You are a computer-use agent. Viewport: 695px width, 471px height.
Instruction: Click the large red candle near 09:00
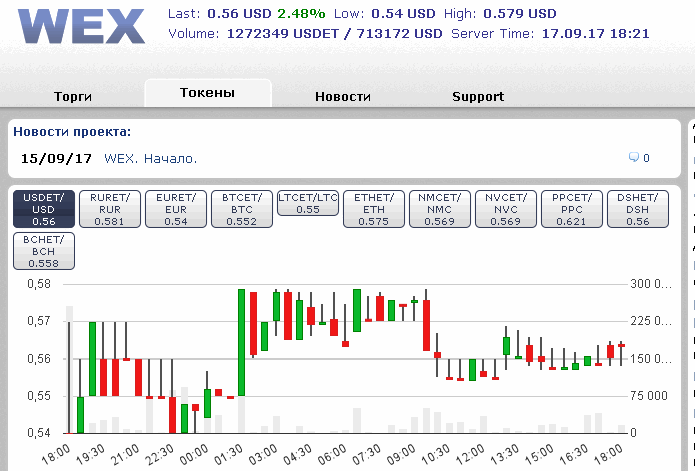click(x=426, y=325)
